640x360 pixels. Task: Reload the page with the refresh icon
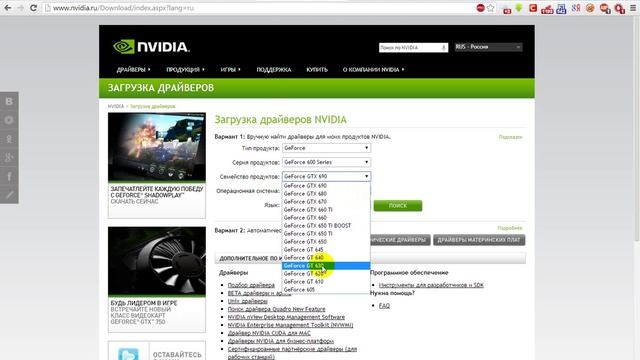[x=33, y=8]
